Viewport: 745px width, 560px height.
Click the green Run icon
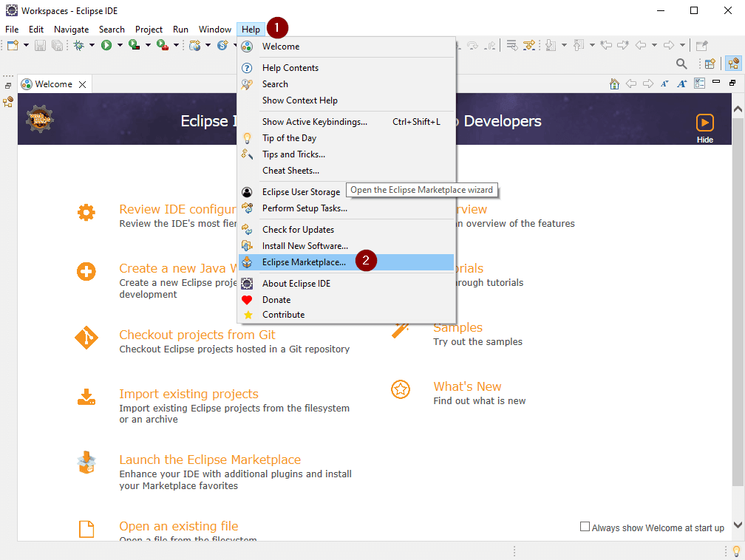click(x=107, y=44)
